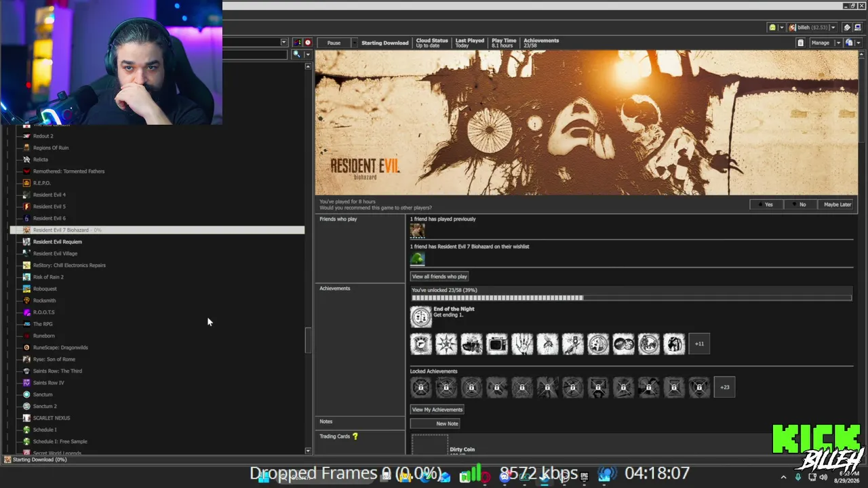Viewport: 868px width, 488px height.
Task: Open the chat status icon near username
Action: coord(772,28)
